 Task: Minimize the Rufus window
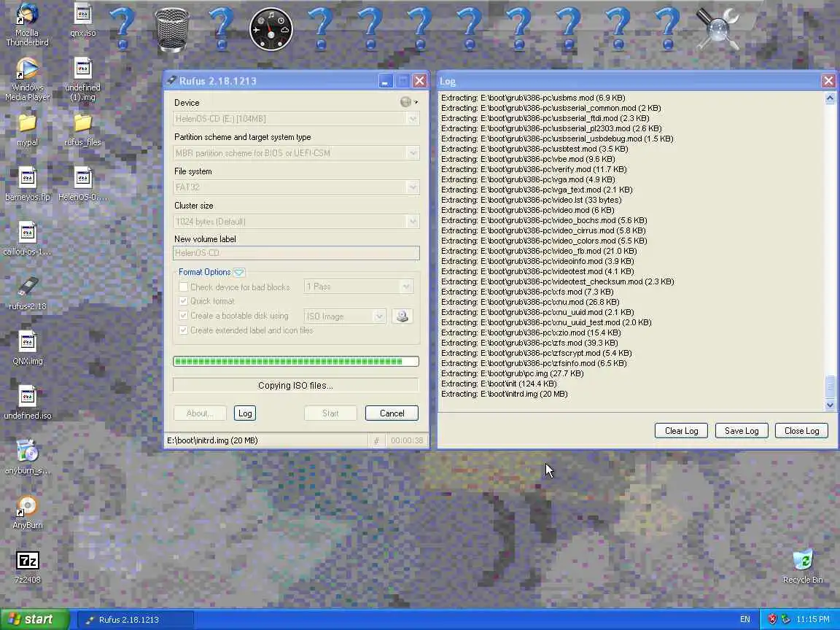(x=385, y=81)
